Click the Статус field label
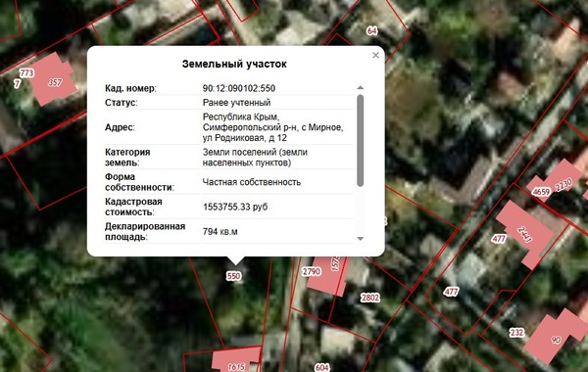The height and width of the screenshot is (372, 588). [122, 102]
